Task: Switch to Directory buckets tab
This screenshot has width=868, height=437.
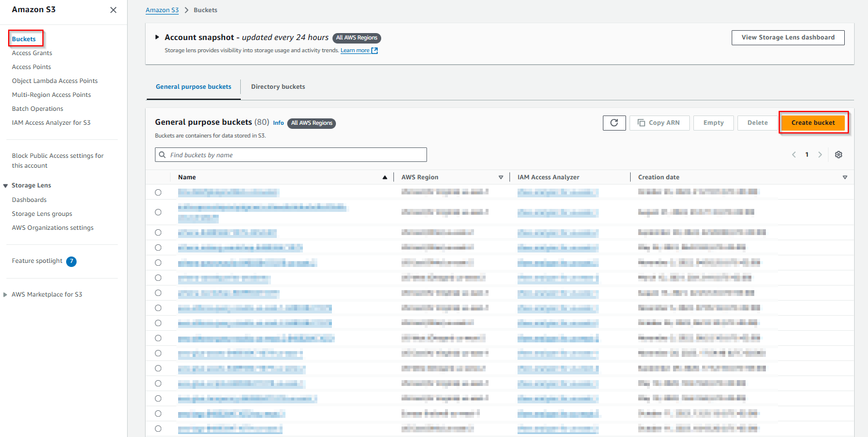Action: click(x=278, y=86)
